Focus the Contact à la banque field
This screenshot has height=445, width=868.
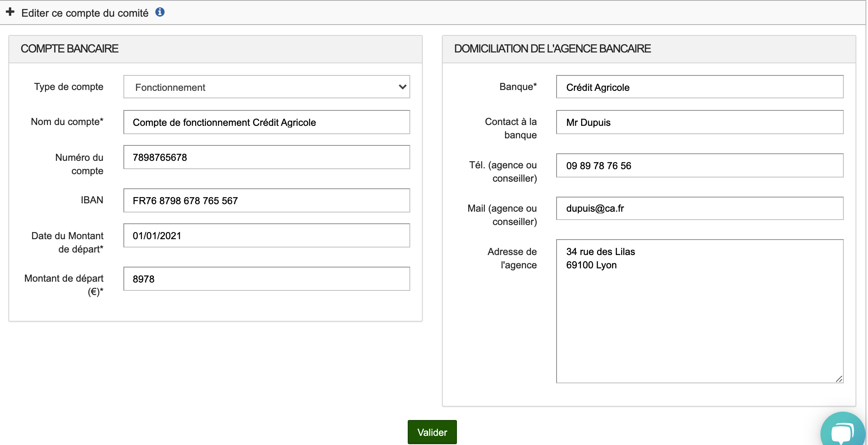click(x=699, y=122)
